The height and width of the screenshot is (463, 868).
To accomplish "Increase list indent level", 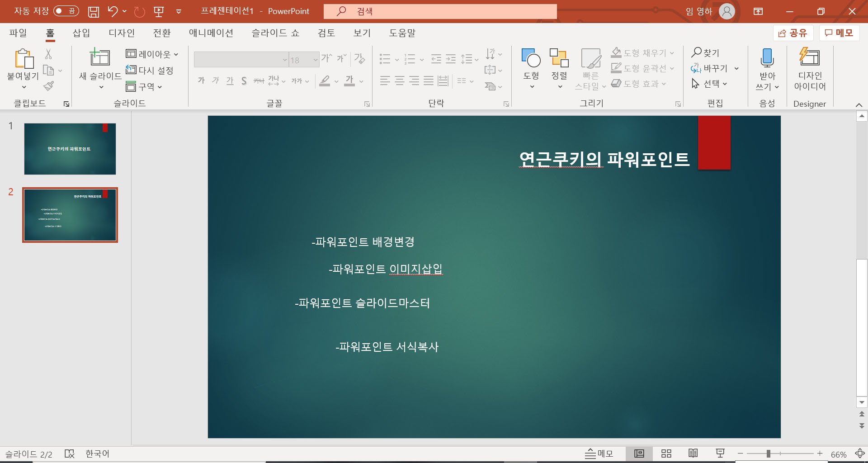I will click(451, 59).
